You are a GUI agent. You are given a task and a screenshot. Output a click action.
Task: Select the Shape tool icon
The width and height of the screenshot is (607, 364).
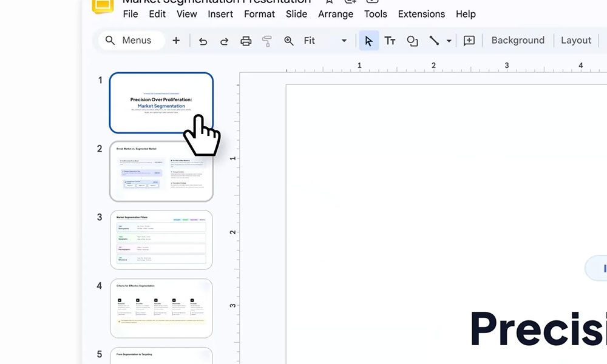point(412,41)
